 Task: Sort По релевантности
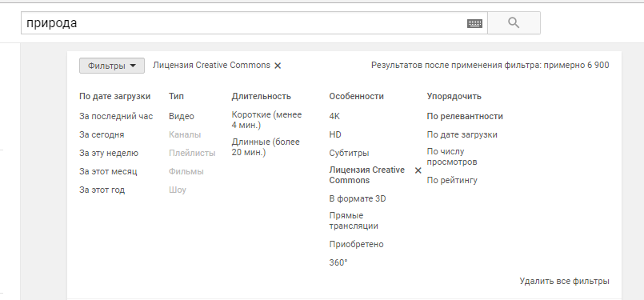(465, 116)
